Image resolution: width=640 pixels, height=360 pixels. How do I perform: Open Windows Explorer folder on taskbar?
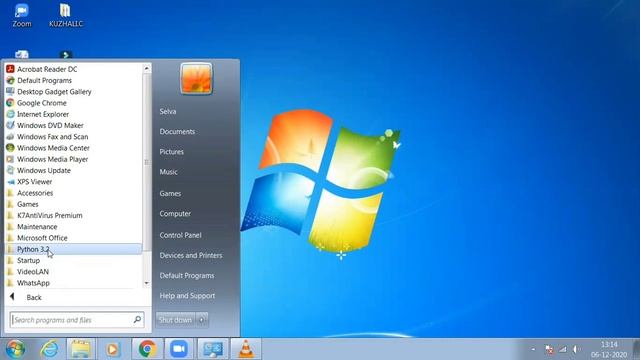(81, 349)
